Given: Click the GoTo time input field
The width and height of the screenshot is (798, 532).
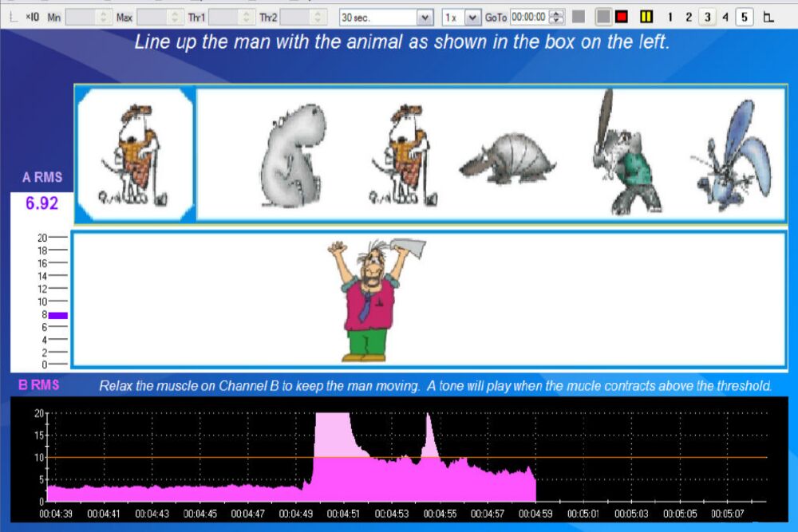Looking at the screenshot, I should coord(529,17).
